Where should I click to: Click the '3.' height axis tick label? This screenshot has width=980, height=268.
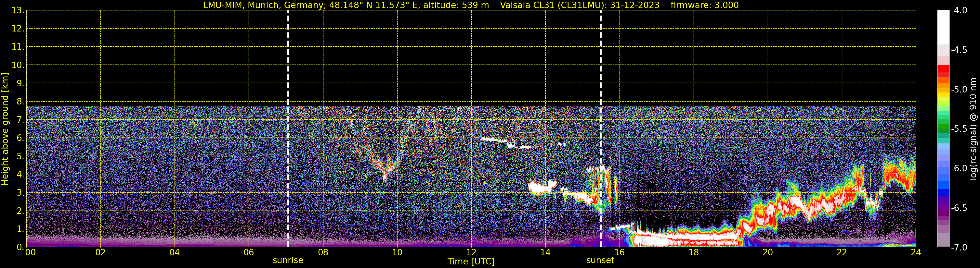coord(20,193)
